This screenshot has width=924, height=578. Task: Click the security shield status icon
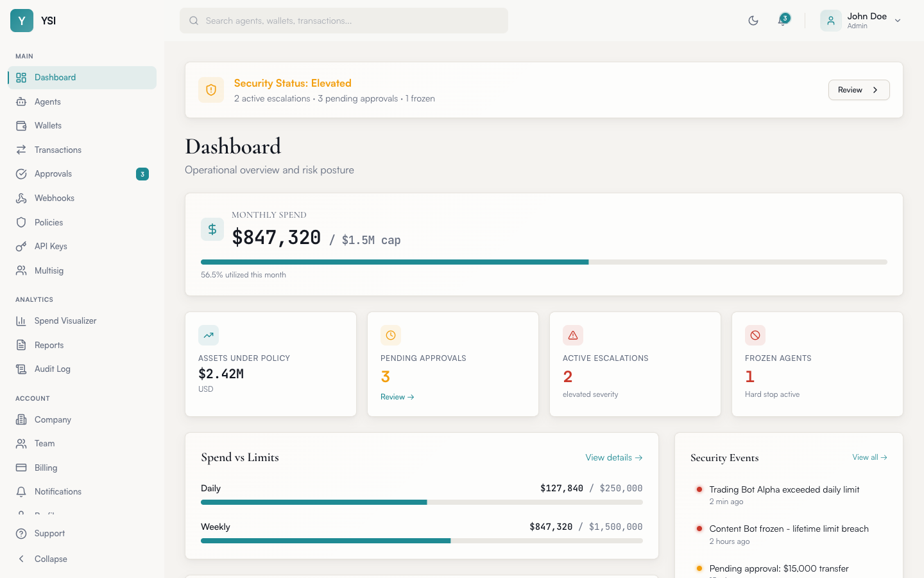tap(211, 91)
